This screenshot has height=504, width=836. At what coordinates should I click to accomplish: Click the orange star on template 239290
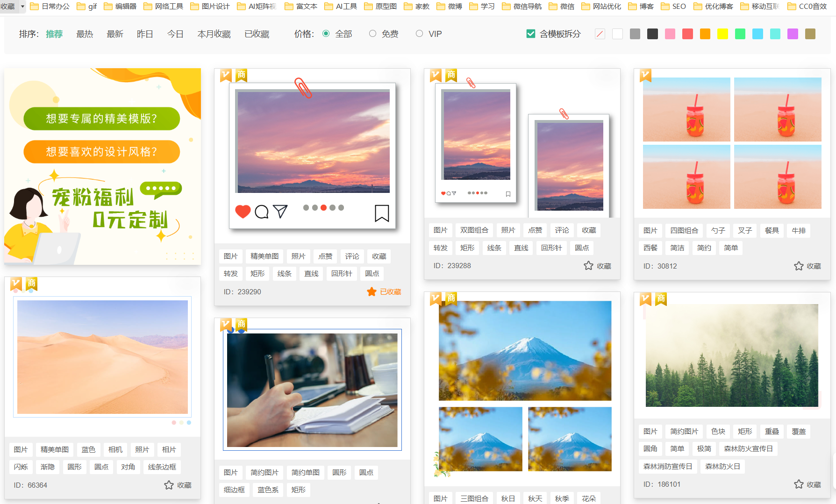click(372, 292)
